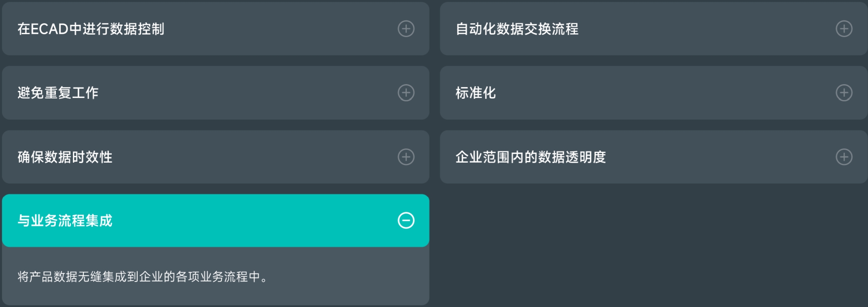Expand the 自动化数据交换流程 section label
868x307 pixels.
pos(517,29)
